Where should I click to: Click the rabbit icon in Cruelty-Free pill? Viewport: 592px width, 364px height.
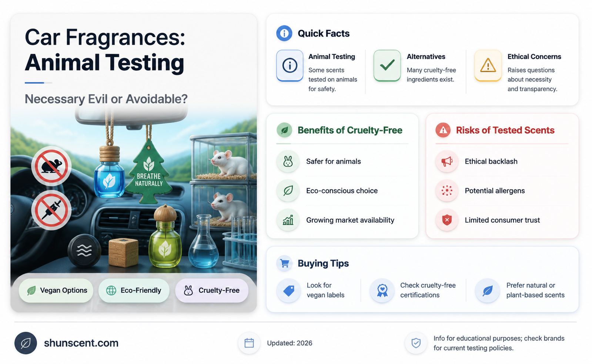[x=188, y=290]
